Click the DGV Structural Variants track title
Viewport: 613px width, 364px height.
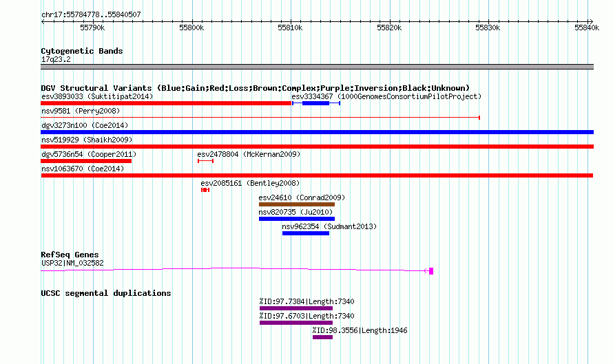(256, 88)
